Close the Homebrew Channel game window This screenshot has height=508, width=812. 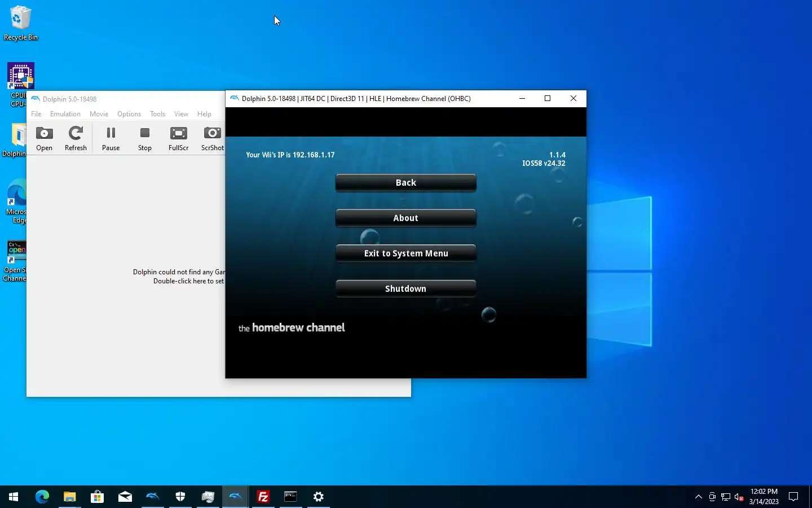(573, 98)
